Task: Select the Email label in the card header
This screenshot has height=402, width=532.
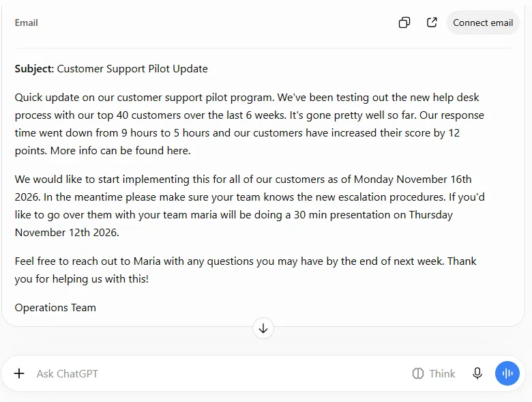Action: [x=26, y=23]
